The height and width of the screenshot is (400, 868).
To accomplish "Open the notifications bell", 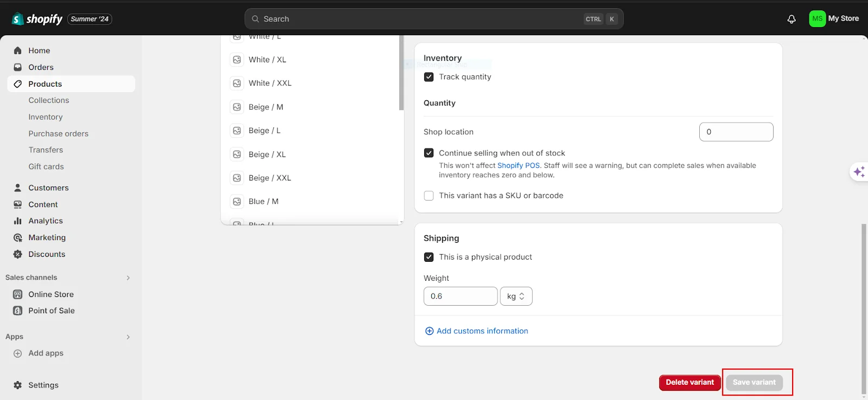I will pos(792,19).
